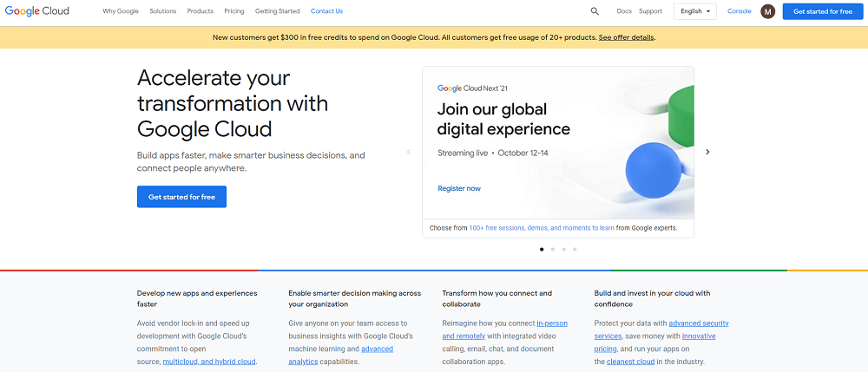The image size is (868, 372).
Task: Select the fourth carousel indicator dot
Action: click(x=575, y=249)
